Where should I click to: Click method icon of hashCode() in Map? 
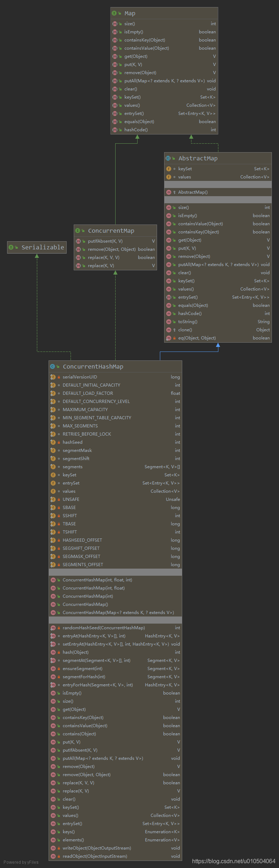(115, 130)
